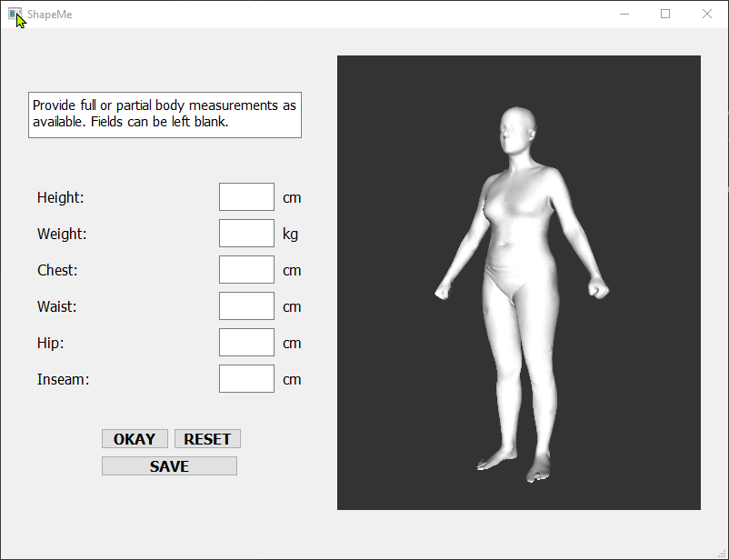Minimize the ShapeMe window
This screenshot has width=729, height=560.
click(x=624, y=14)
